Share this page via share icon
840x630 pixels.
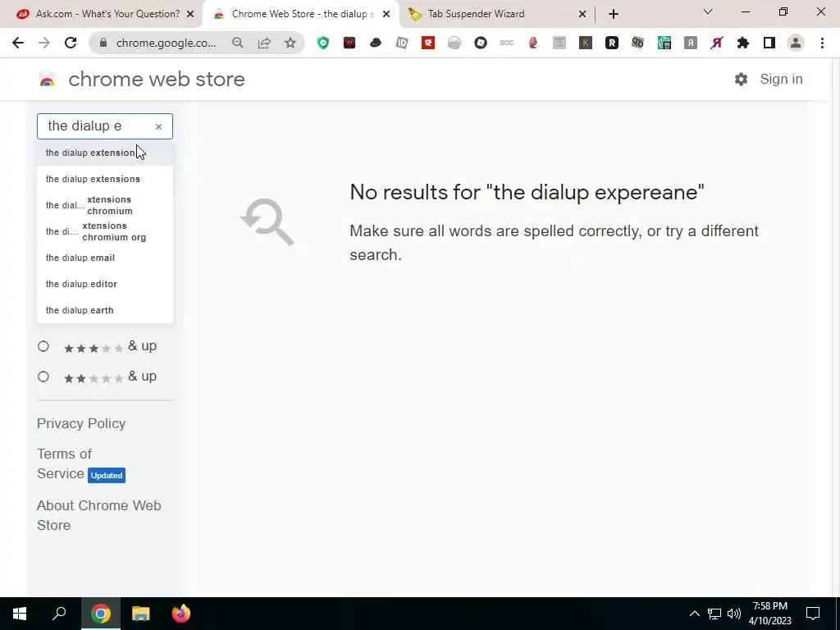(x=264, y=43)
